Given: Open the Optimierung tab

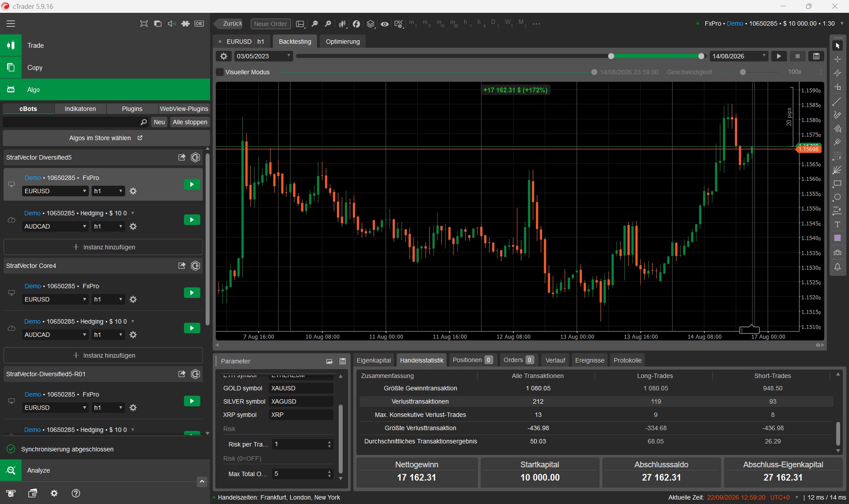Looking at the screenshot, I should [343, 42].
